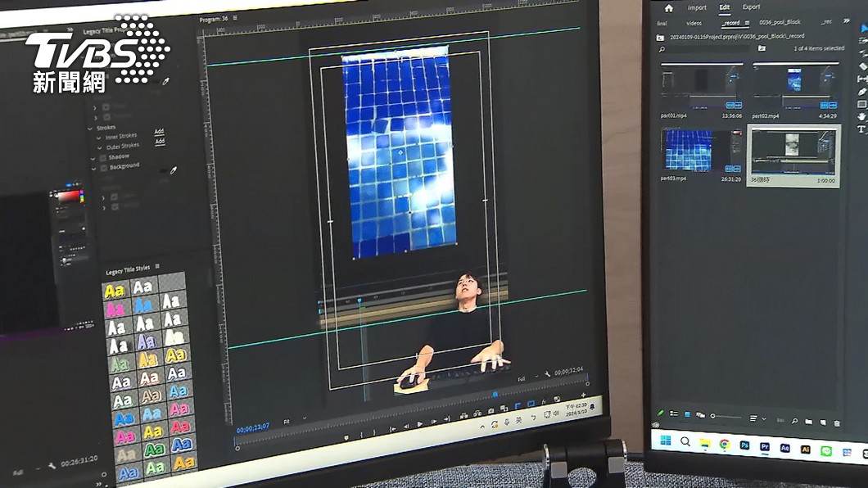
Task: Click the project search field
Action: [x=703, y=49]
